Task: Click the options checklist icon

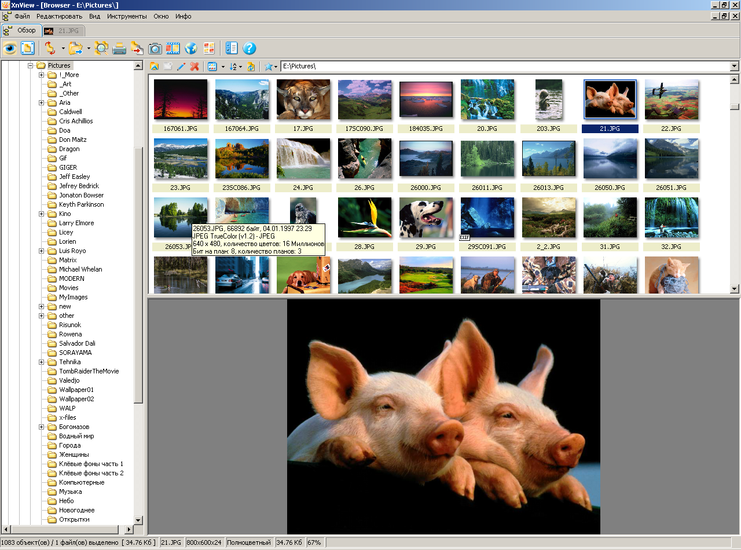Action: (x=232, y=48)
